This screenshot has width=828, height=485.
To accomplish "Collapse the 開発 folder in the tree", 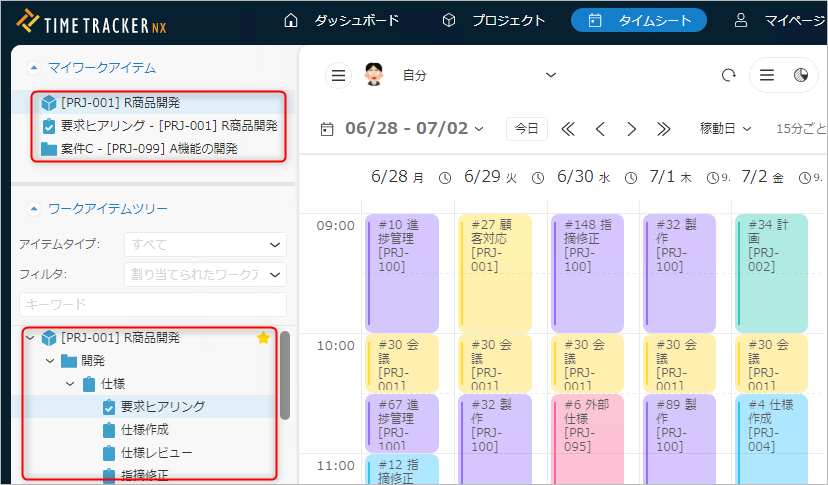I will [x=50, y=360].
